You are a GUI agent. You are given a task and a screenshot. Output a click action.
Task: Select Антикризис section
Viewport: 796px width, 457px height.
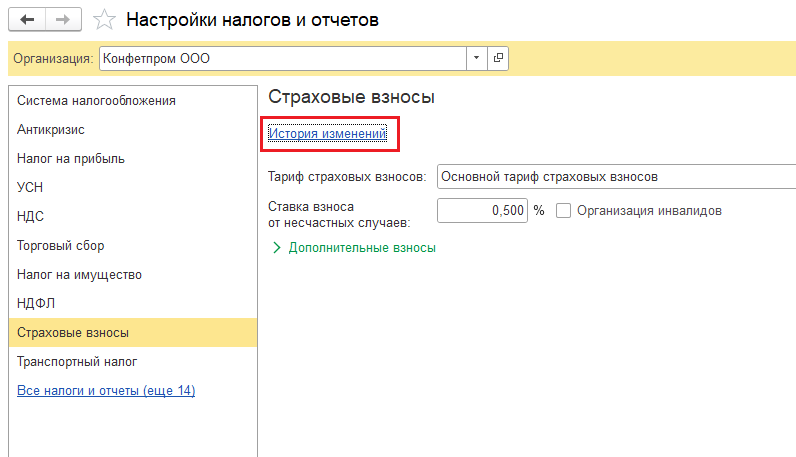[133, 129]
